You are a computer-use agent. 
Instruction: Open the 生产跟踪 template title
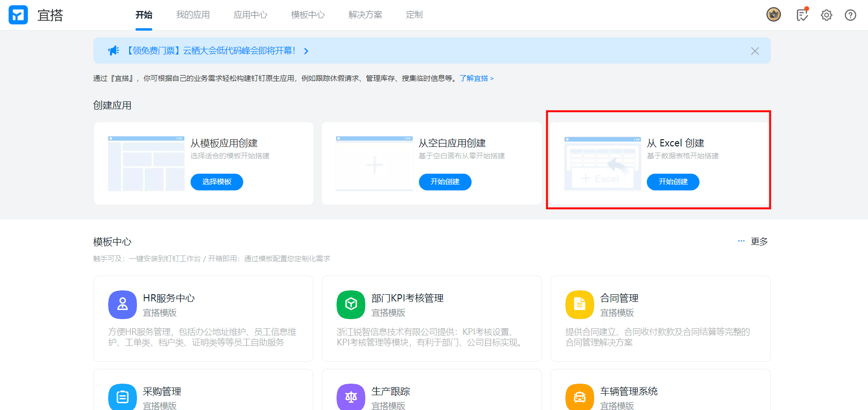pos(391,391)
